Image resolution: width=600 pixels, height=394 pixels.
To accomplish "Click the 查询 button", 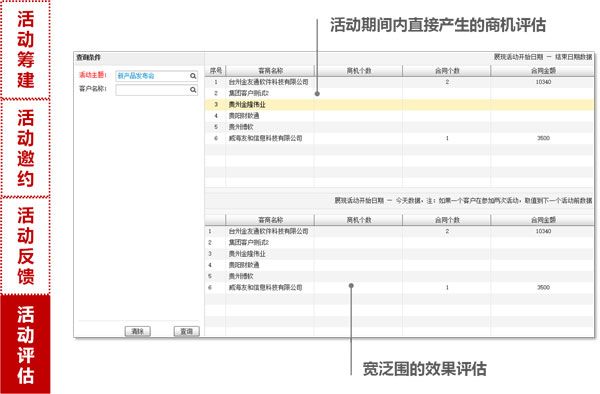I will pyautogui.click(x=187, y=331).
